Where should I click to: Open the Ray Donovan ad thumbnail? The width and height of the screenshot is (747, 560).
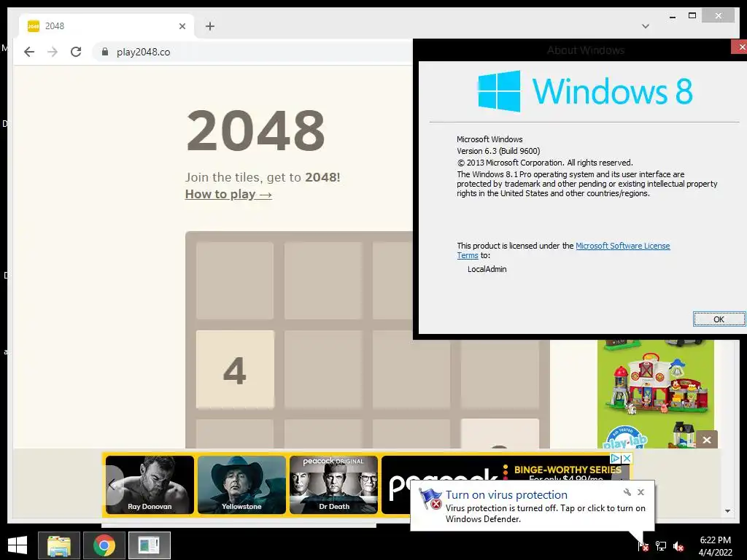tap(150, 485)
